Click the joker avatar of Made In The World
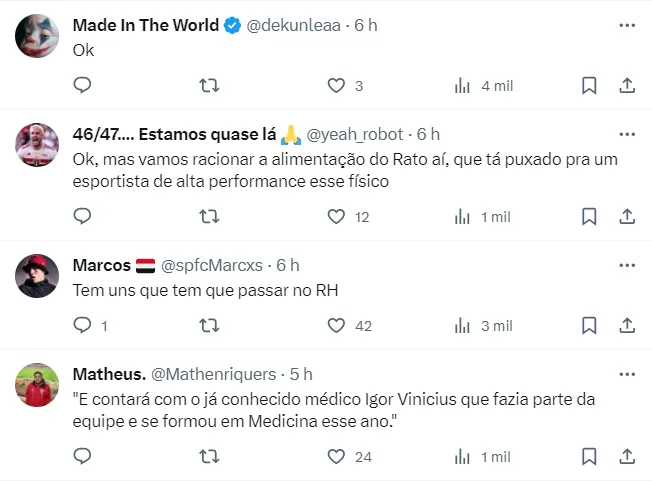 [38, 36]
